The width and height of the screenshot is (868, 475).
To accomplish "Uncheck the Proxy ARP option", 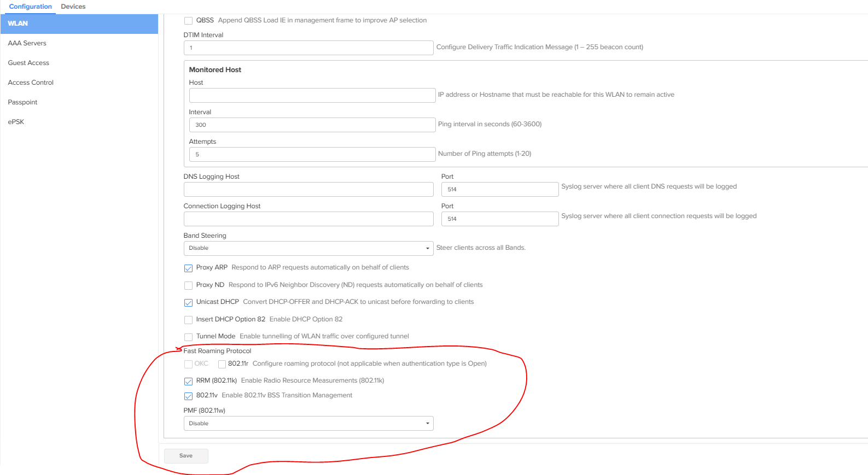I will (188, 268).
